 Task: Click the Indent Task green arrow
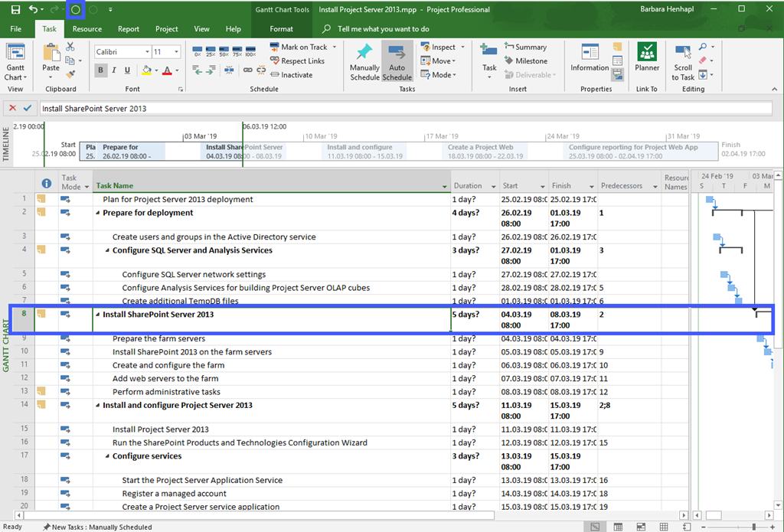[x=209, y=70]
